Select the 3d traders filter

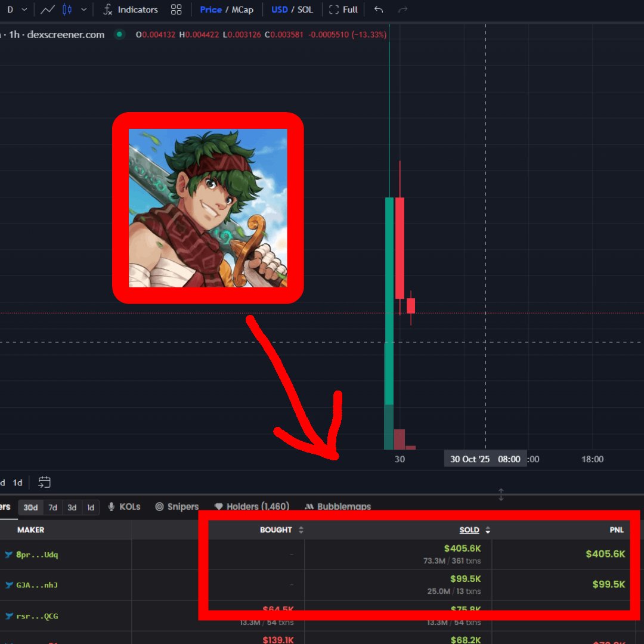(72, 507)
